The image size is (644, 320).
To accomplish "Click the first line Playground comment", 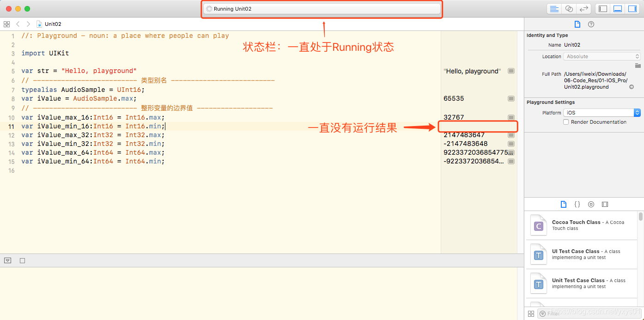I will pos(125,36).
